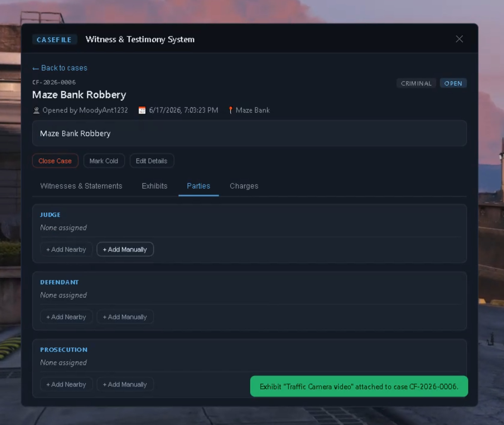Click the Witness & Testimony System title
The image size is (504, 425).
[x=140, y=39]
